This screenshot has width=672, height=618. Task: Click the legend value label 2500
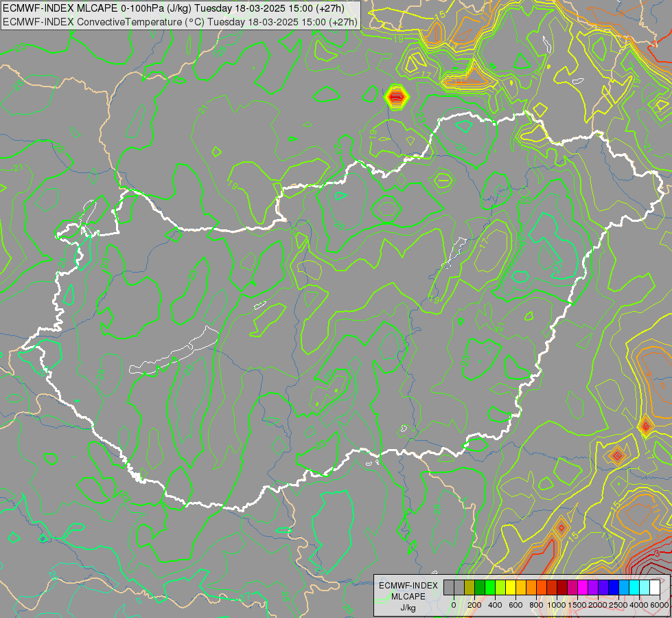click(618, 605)
